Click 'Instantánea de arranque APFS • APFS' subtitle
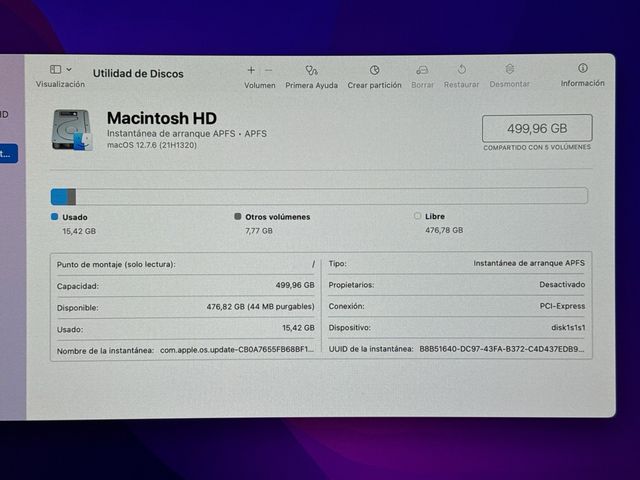The image size is (640, 480). point(187,133)
